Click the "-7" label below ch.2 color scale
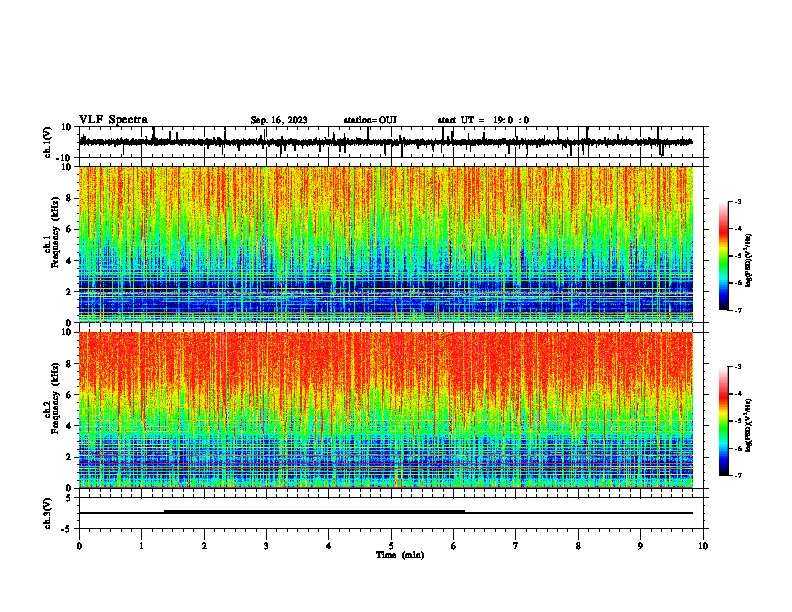This screenshot has width=792, height=612. pos(737,475)
